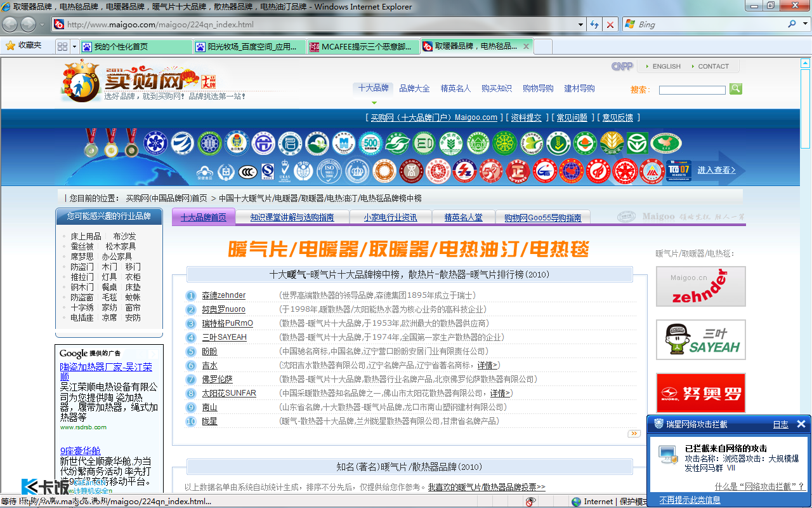Image resolution: width=812 pixels, height=508 pixels.
Task: Open the 常见问题 link
Action: (x=572, y=117)
